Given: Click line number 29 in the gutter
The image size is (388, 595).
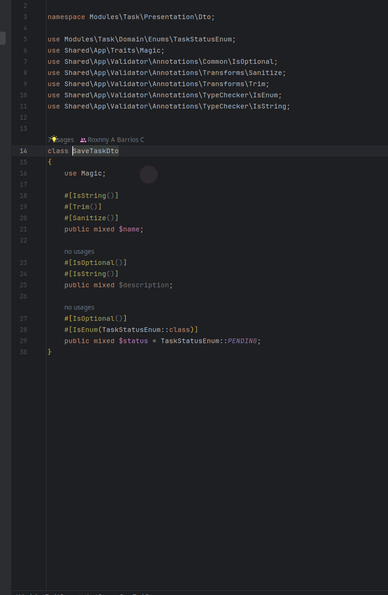Looking at the screenshot, I should 24,341.
